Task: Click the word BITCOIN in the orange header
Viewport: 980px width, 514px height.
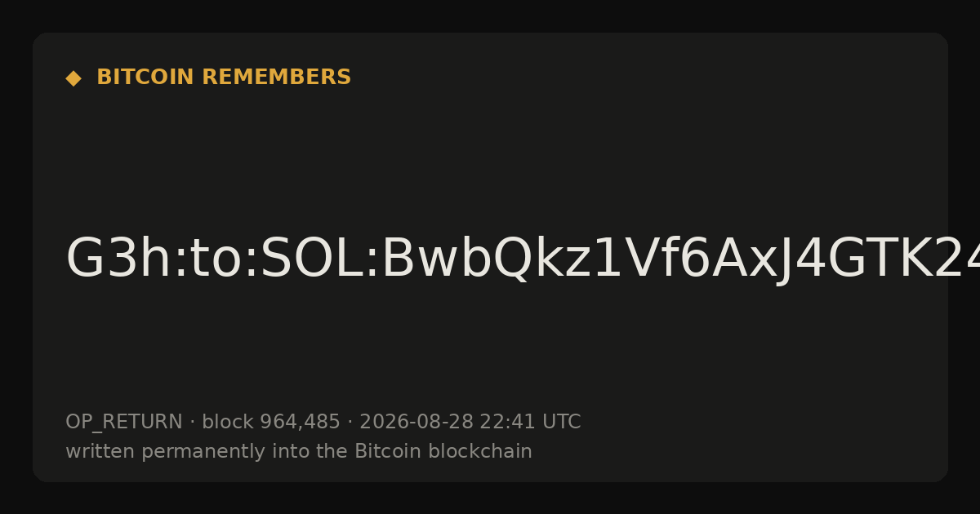Action: pyautogui.click(x=146, y=78)
